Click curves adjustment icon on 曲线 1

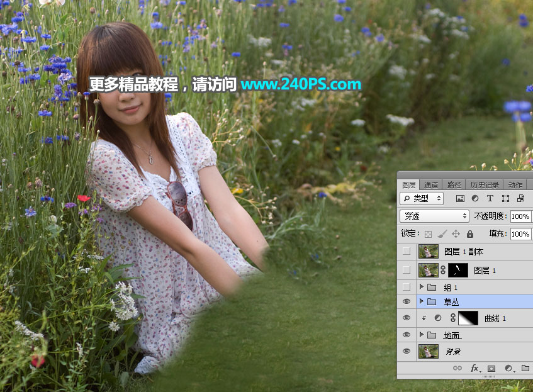tap(438, 318)
